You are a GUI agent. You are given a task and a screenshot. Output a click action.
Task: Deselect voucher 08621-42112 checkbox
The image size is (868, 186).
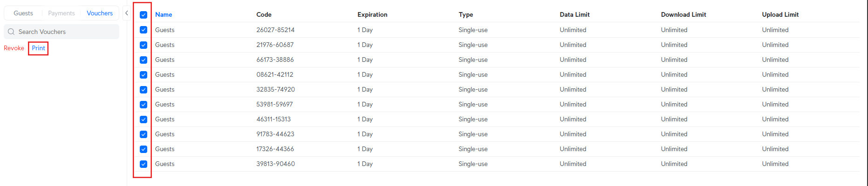tap(144, 75)
